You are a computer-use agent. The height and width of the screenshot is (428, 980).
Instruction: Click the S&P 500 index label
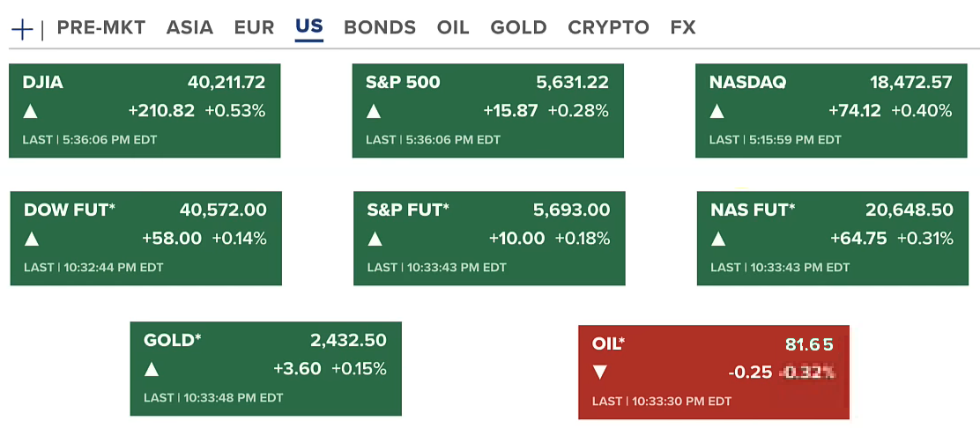coord(403,83)
